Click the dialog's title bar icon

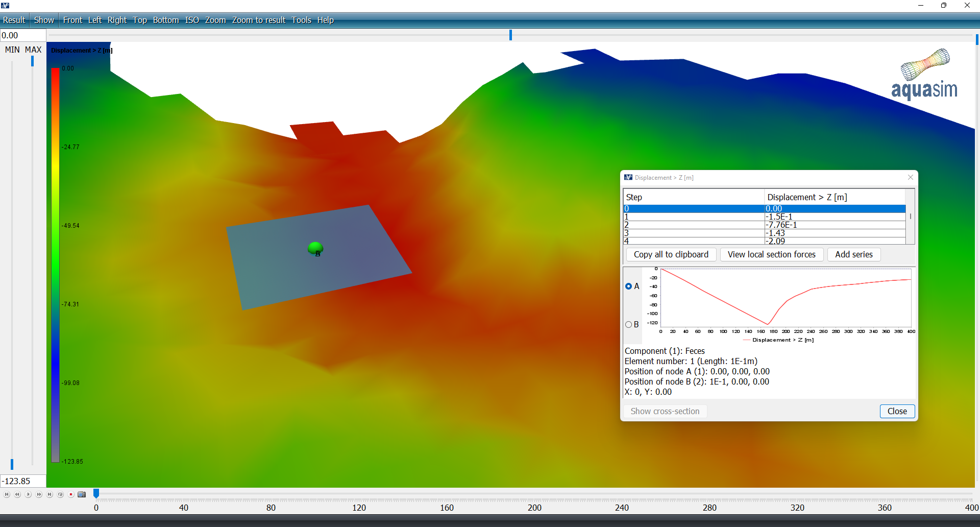tap(628, 177)
